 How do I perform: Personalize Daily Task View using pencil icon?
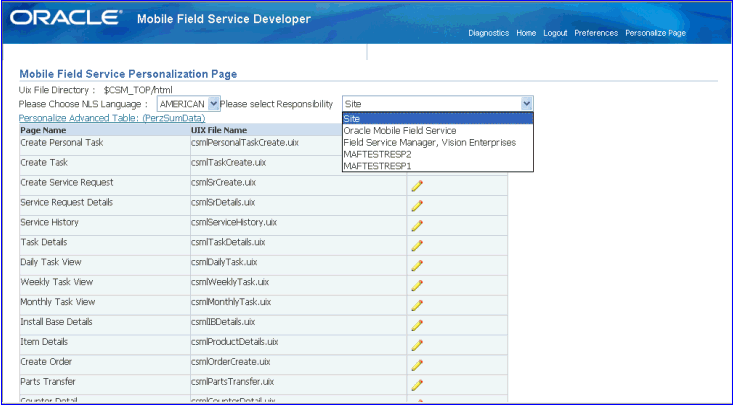[417, 266]
